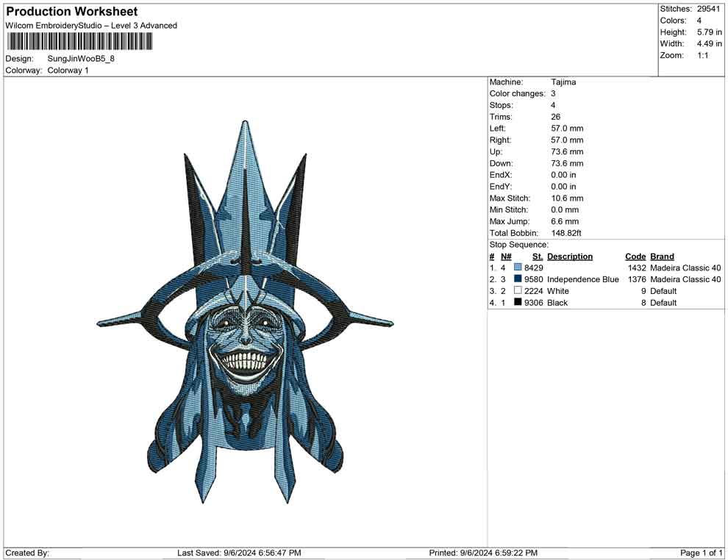728x560 pixels.
Task: Click code '1376' in the second row
Action: [x=637, y=279]
